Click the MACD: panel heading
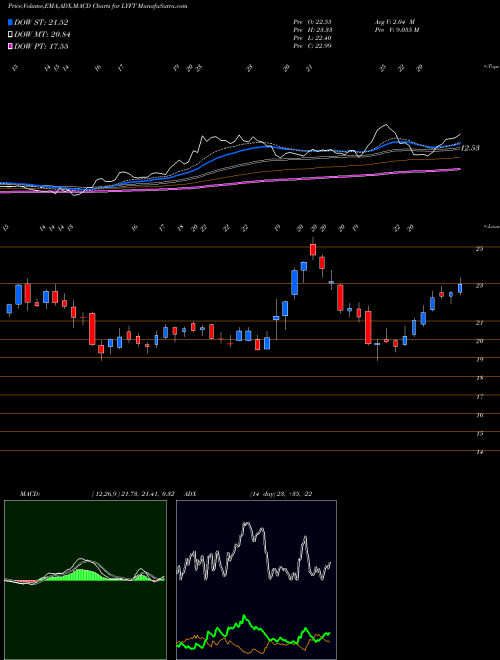Image resolution: width=500 pixels, height=660 pixels. 30,494
